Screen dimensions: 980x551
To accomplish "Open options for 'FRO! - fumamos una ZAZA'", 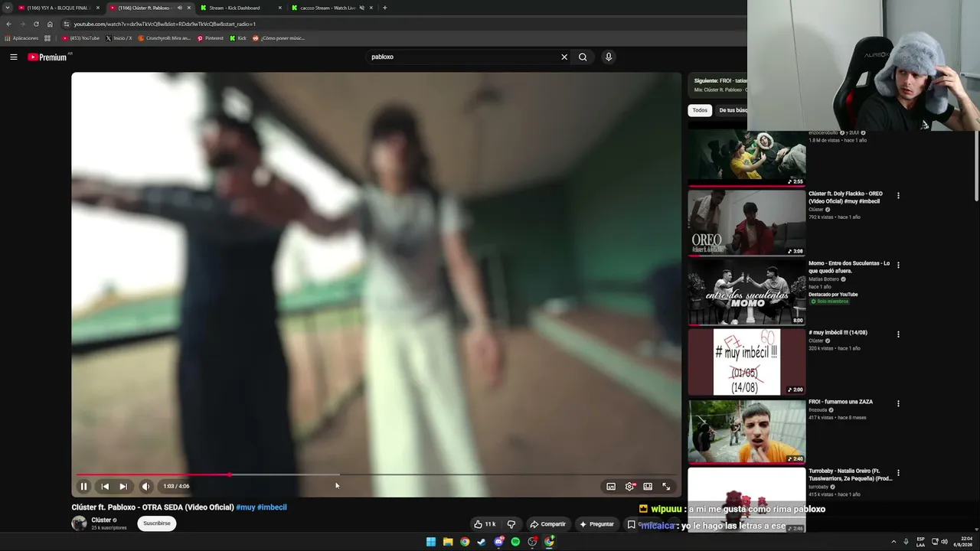I will (898, 403).
